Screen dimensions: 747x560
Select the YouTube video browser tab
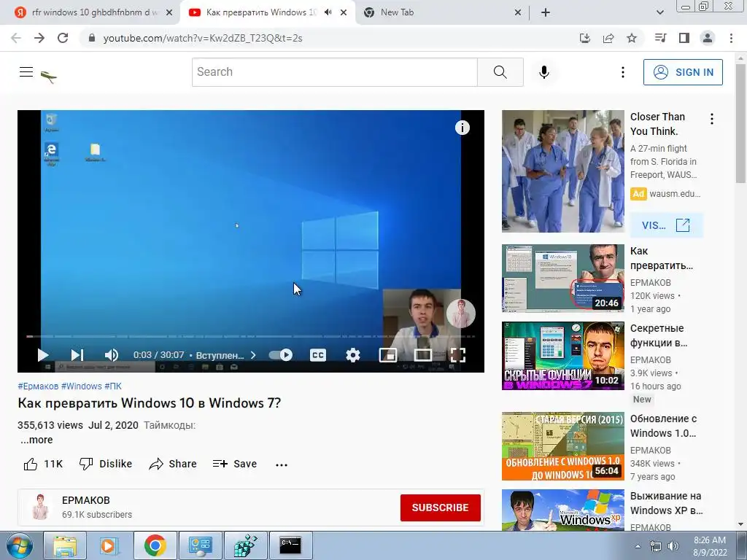[261, 12]
